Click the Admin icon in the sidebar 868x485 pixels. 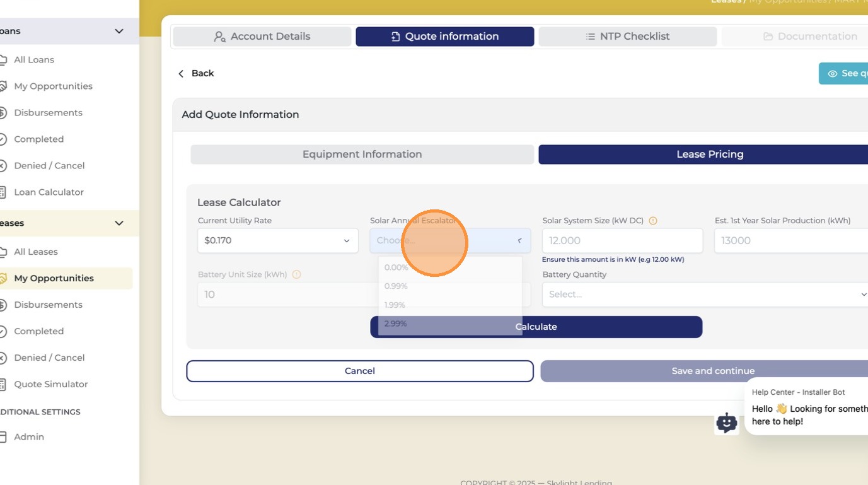pos(3,437)
